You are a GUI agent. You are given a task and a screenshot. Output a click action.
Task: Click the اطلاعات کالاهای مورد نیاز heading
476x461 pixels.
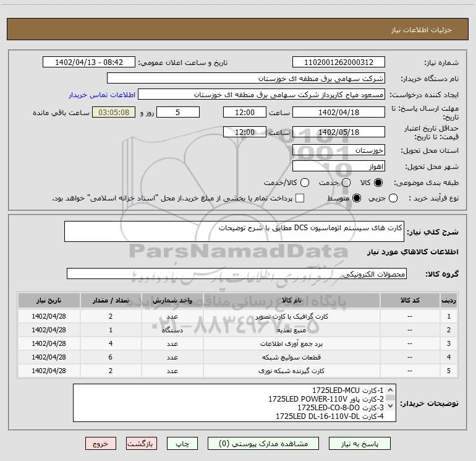[x=412, y=252]
